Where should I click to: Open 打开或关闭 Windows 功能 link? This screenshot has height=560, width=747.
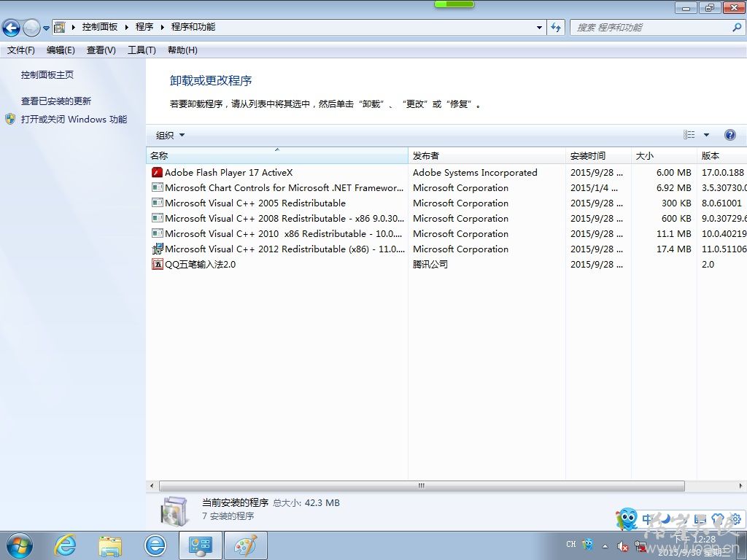coord(74,119)
